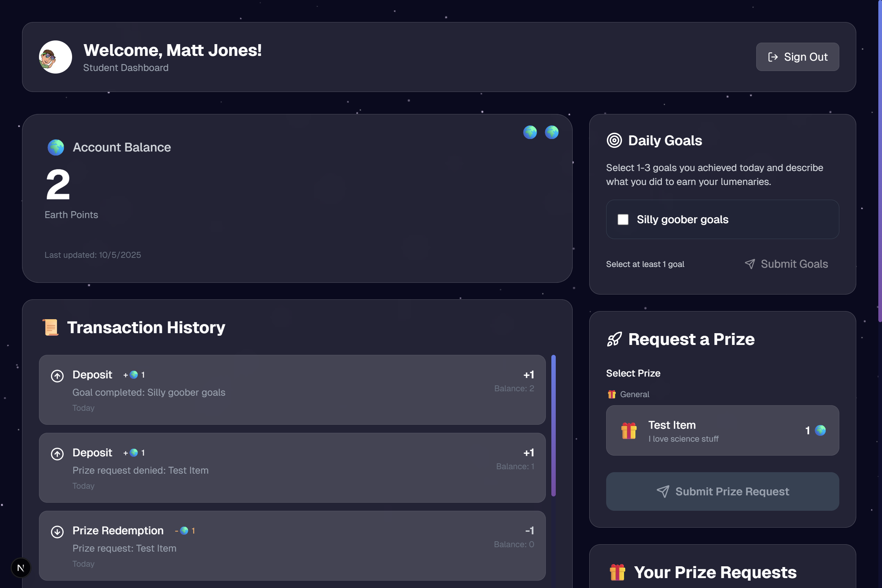This screenshot has width=882, height=588.
Task: Click the Sign Out button
Action: coord(798,57)
